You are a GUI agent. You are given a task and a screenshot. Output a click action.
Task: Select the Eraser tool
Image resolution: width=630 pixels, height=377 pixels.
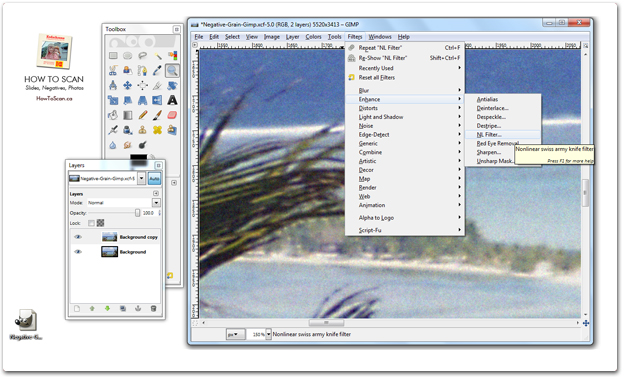pos(172,115)
